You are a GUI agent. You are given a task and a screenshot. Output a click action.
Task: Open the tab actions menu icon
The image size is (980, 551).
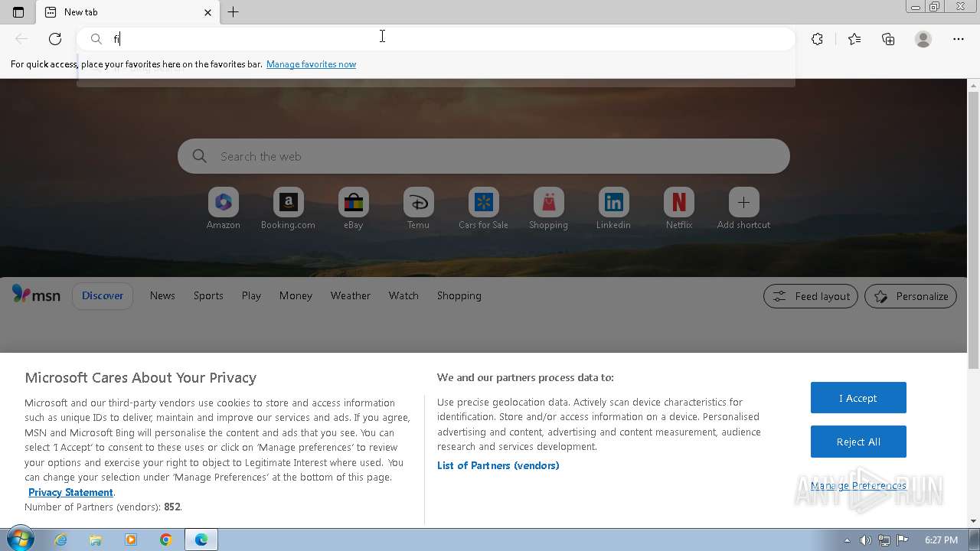pos(18,12)
